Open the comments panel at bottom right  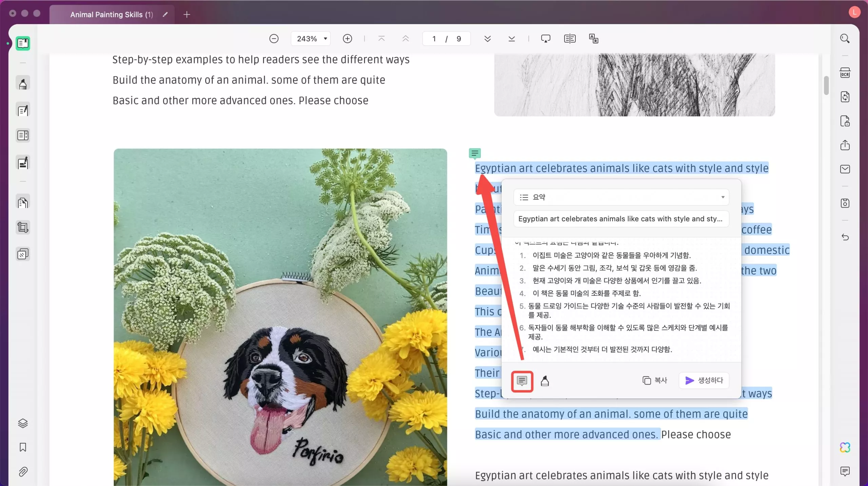[x=845, y=471]
